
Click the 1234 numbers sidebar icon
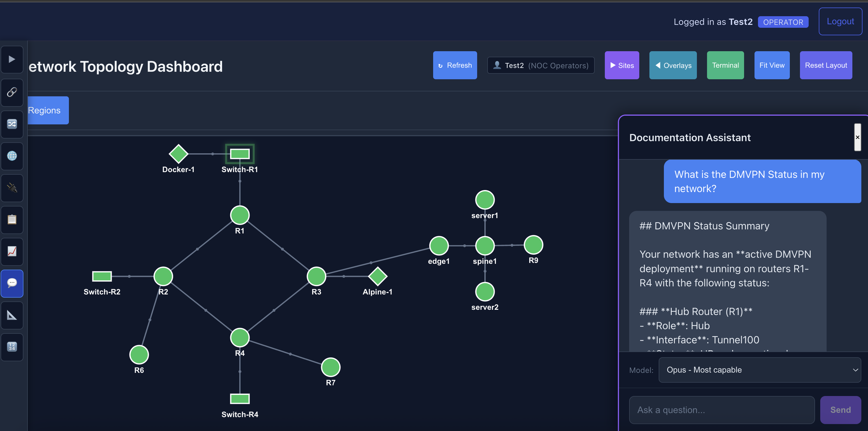coord(12,347)
